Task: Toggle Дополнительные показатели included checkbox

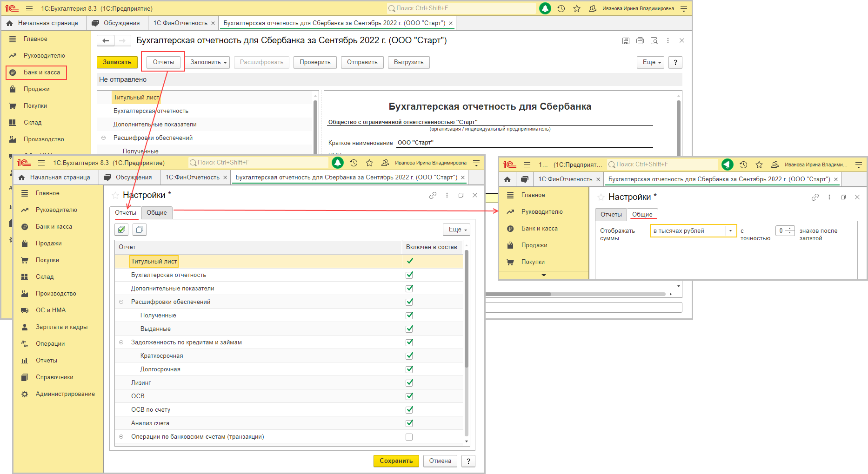Action: point(409,288)
